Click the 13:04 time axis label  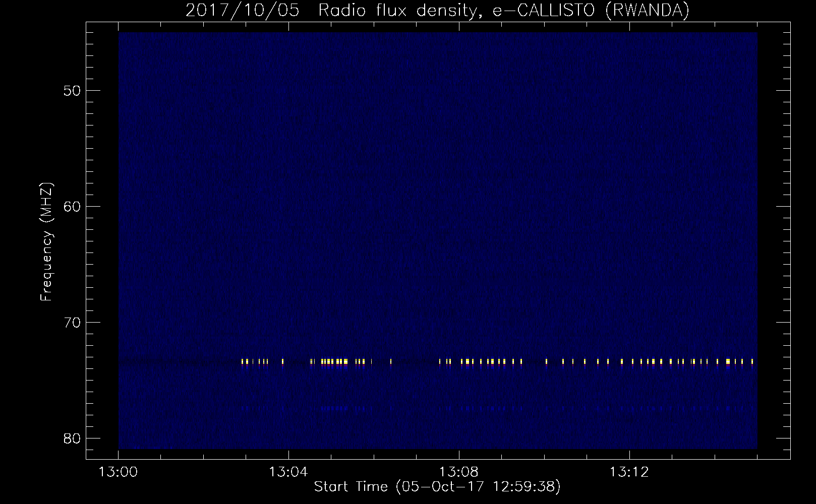(288, 472)
